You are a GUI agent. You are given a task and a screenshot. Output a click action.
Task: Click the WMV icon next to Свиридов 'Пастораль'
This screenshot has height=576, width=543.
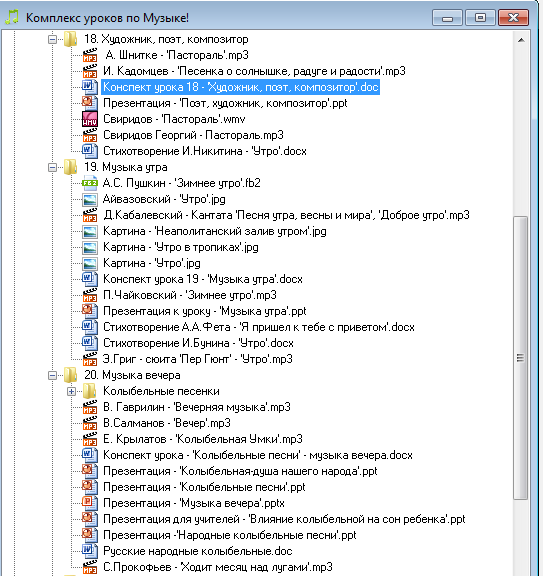[90, 119]
